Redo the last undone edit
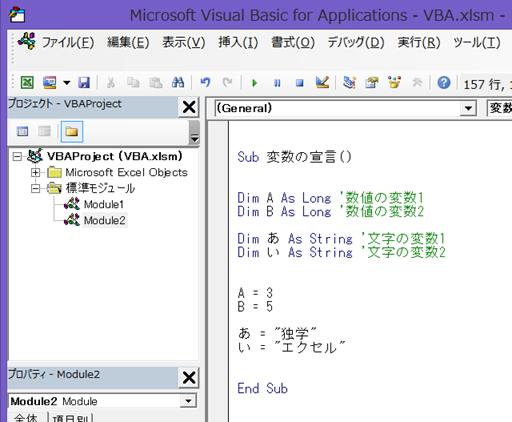The image size is (512, 422). click(x=228, y=82)
